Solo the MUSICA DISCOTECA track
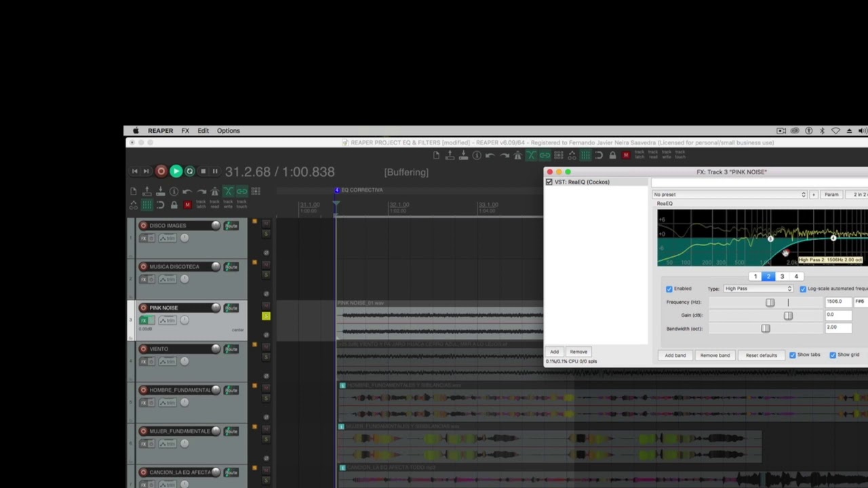This screenshot has height=488, width=868. pyautogui.click(x=266, y=274)
